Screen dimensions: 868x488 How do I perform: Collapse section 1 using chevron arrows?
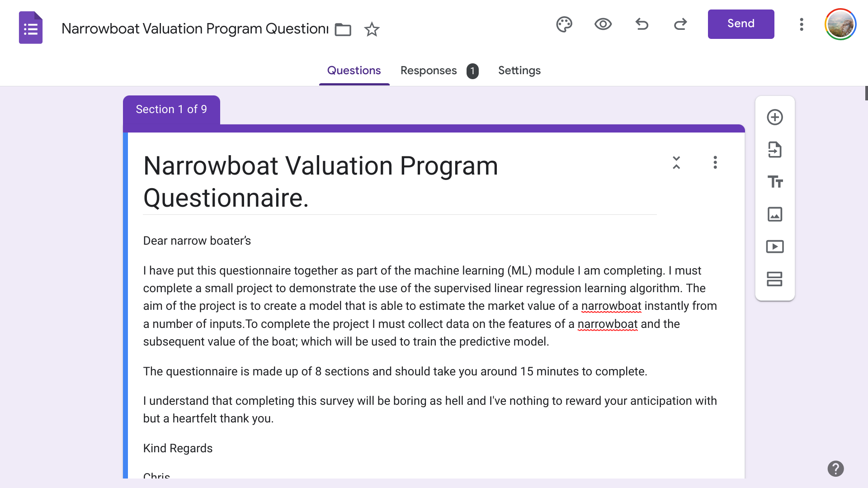pyautogui.click(x=676, y=162)
